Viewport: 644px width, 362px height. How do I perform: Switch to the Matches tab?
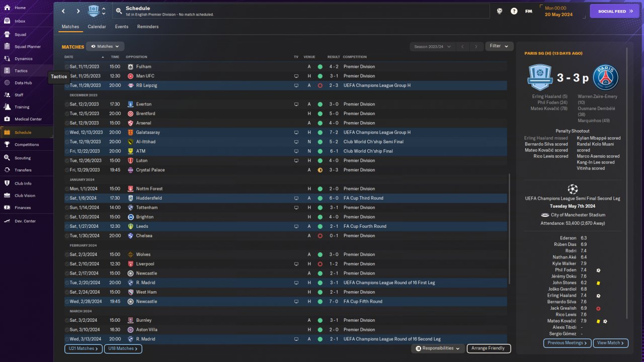click(x=70, y=27)
